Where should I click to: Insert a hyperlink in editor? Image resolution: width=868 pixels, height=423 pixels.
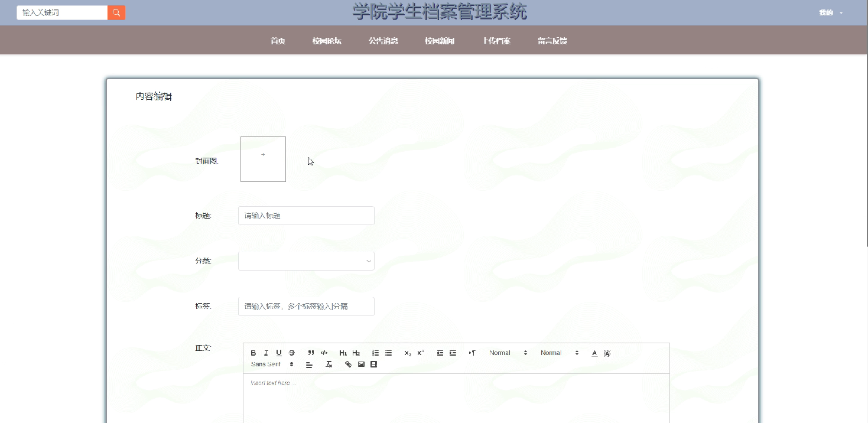348,365
